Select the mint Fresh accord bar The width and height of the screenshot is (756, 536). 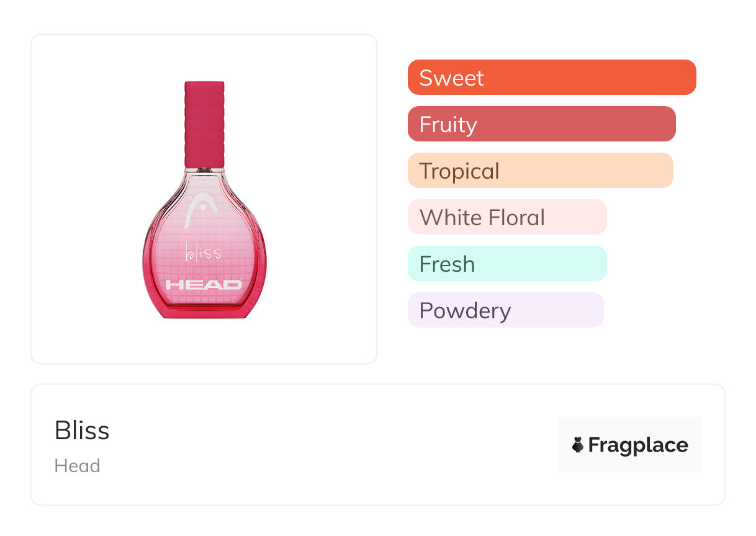tap(506, 264)
